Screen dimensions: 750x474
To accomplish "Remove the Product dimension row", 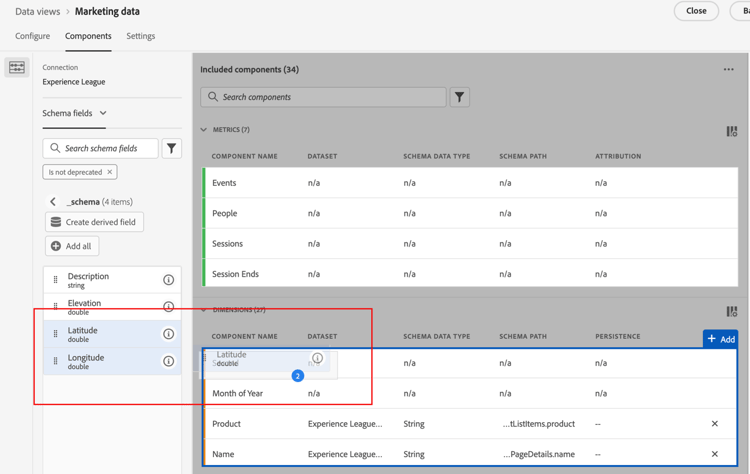I will point(714,424).
